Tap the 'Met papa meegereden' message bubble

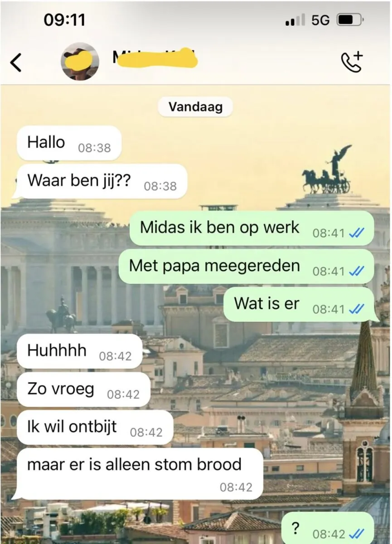[247, 266]
